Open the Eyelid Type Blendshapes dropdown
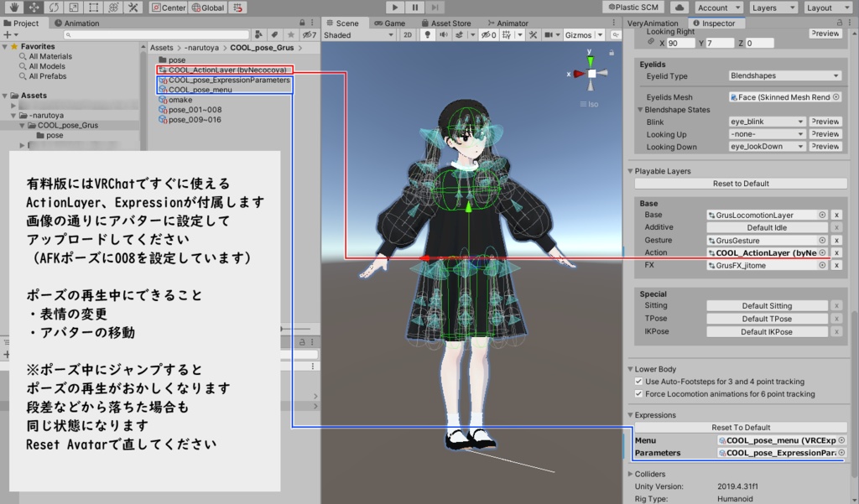Viewport: 859px width, 504px height. click(x=784, y=75)
